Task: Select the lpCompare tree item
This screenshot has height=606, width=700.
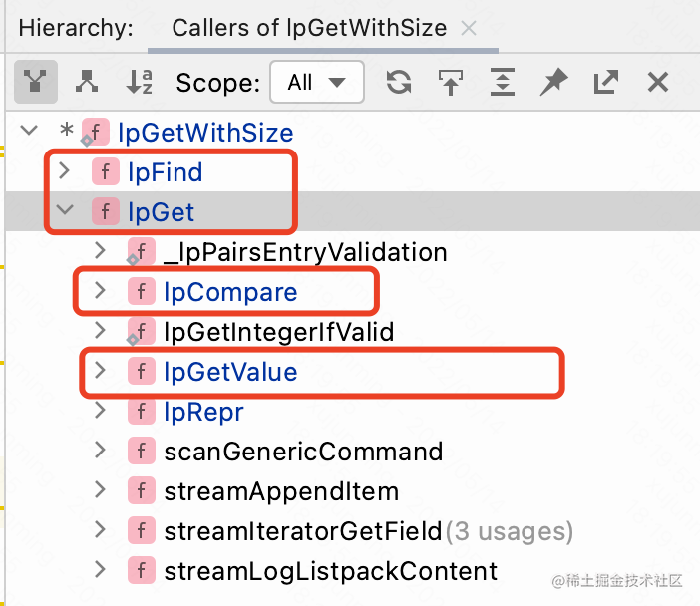Action: tap(230, 292)
